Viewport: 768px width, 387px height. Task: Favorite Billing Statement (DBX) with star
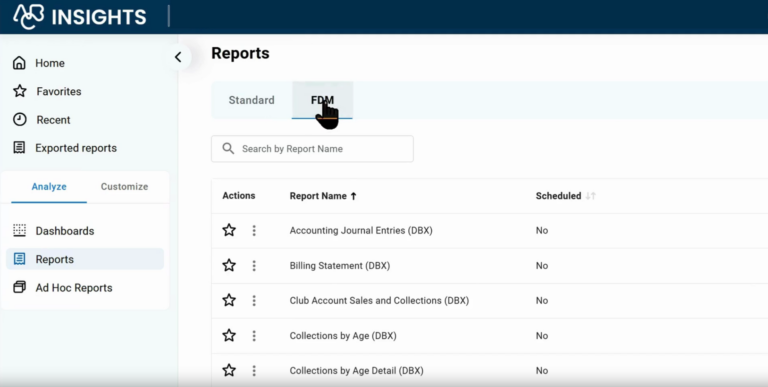coord(229,266)
